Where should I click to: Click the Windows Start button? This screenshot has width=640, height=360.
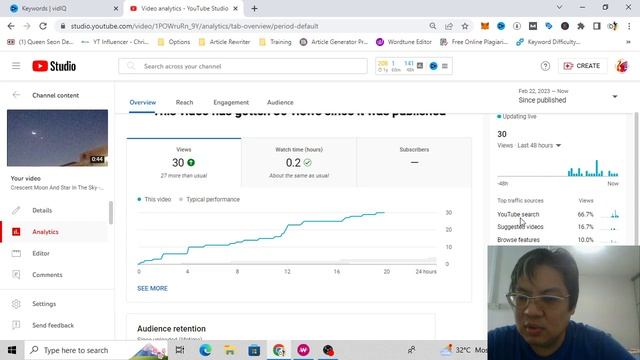12,350
